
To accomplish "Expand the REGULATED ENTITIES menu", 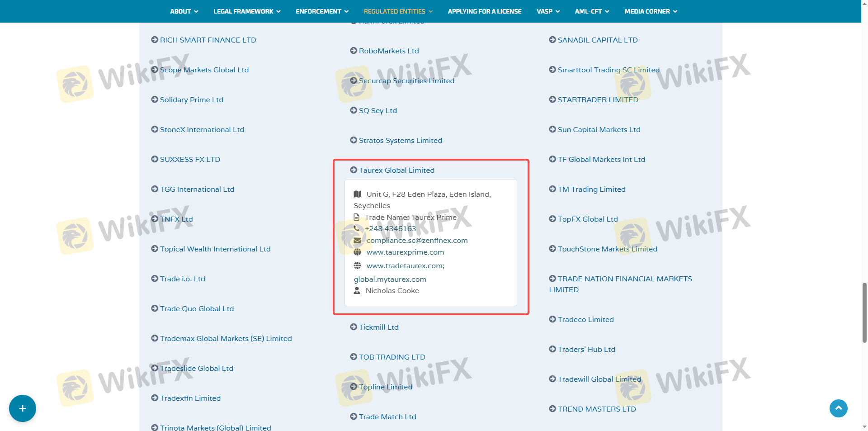I will tap(398, 11).
